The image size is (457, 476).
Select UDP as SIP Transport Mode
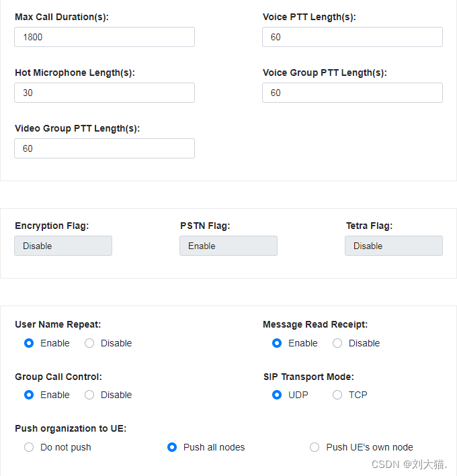click(x=277, y=395)
